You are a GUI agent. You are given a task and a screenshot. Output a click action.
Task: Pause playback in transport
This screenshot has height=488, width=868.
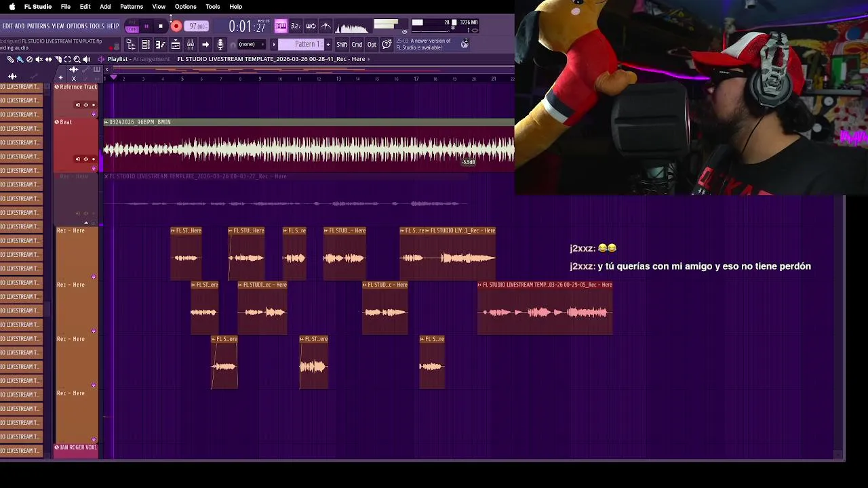[x=146, y=26]
